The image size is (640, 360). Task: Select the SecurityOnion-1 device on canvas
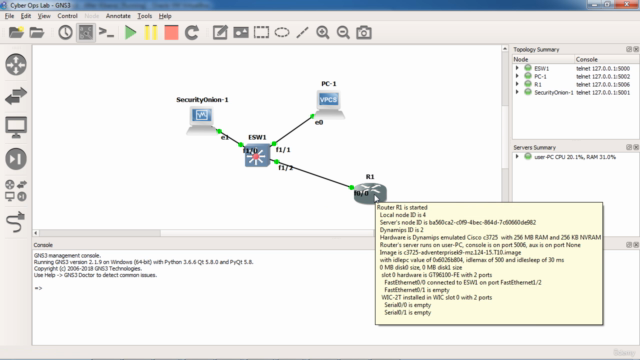202,120
